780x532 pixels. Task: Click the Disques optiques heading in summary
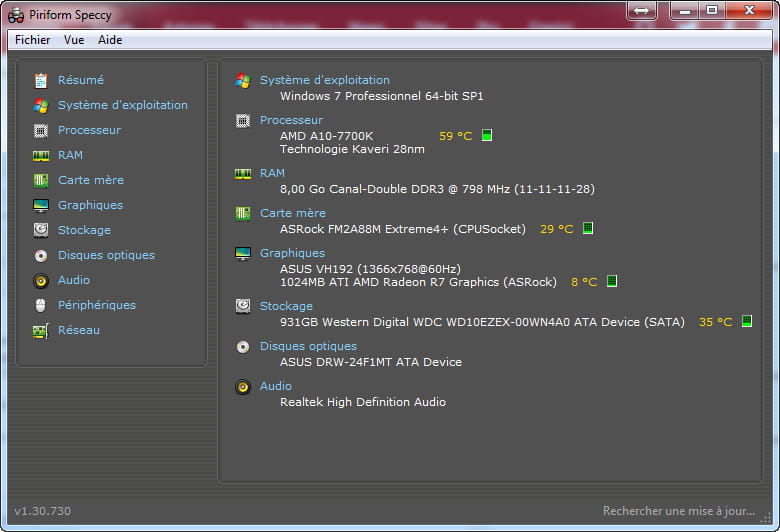coord(308,346)
